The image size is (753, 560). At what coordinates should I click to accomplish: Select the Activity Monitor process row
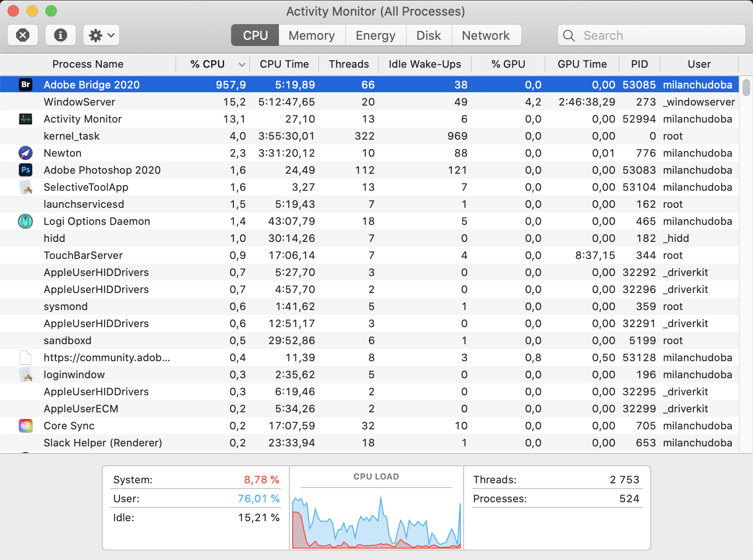(x=369, y=119)
